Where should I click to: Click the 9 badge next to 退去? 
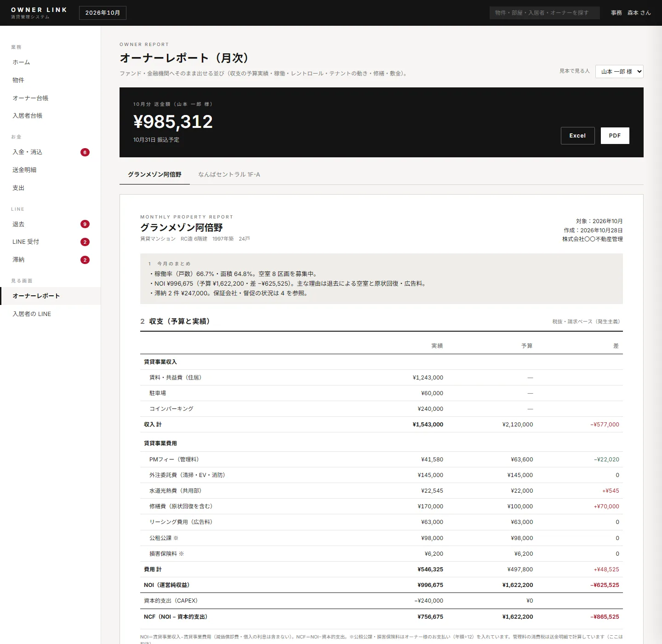point(85,224)
